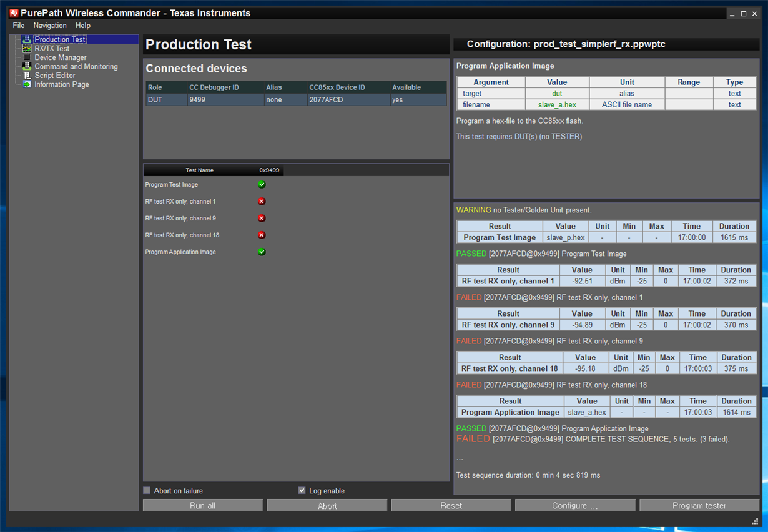The image size is (768, 532).
Task: Select RX/TX Test in the navigation tree
Action: (x=52, y=48)
